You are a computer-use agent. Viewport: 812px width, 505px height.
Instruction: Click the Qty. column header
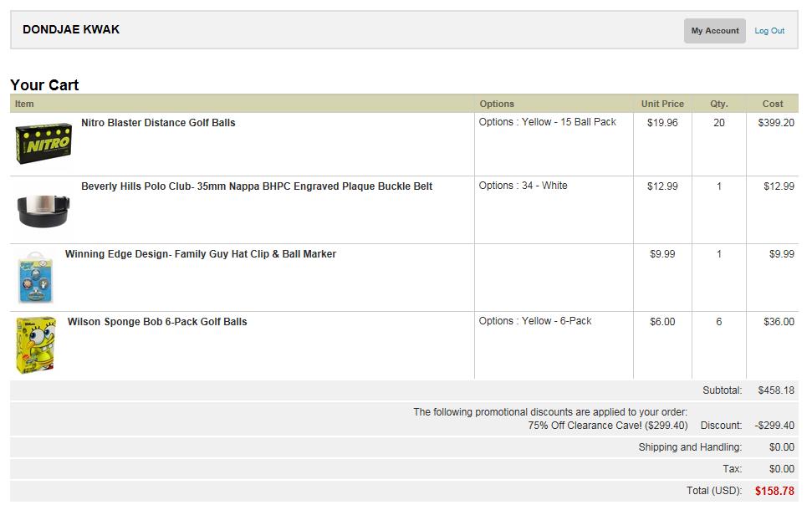[719, 104]
